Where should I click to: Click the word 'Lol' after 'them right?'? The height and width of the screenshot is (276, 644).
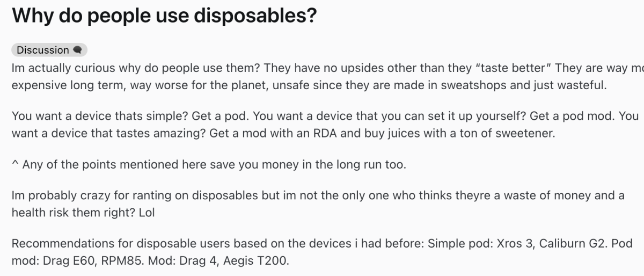pyautogui.click(x=145, y=212)
